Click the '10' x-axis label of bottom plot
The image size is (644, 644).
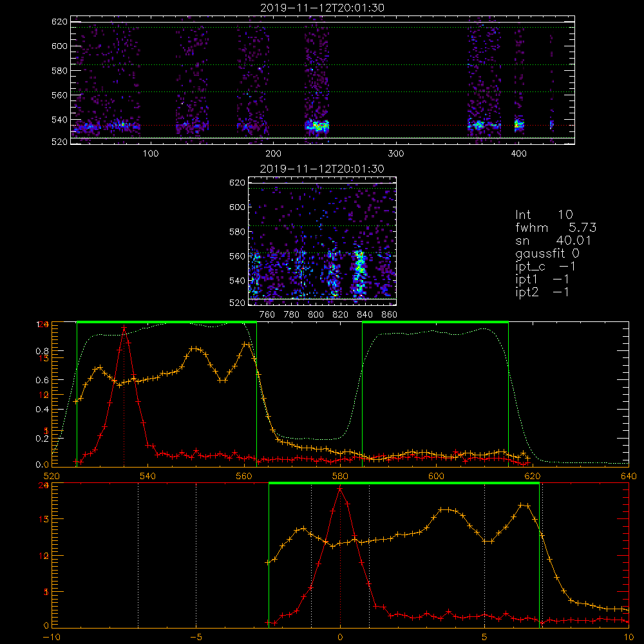tap(629, 637)
